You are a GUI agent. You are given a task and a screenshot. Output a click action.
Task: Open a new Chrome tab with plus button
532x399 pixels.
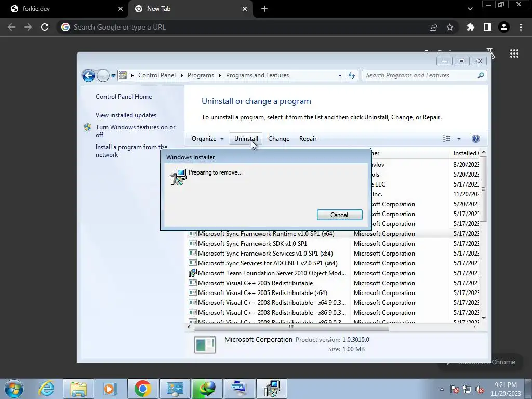[x=264, y=9]
